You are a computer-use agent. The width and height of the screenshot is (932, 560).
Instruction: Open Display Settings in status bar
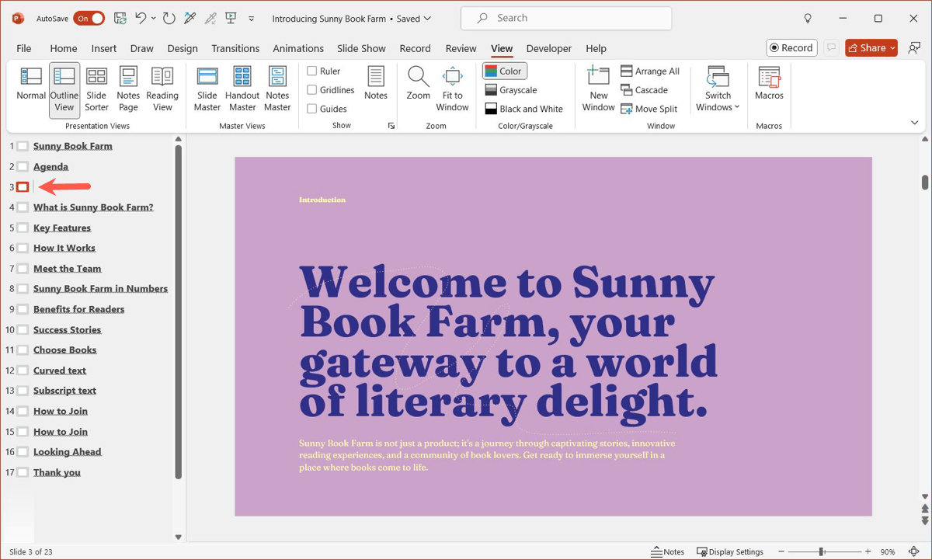pyautogui.click(x=730, y=551)
